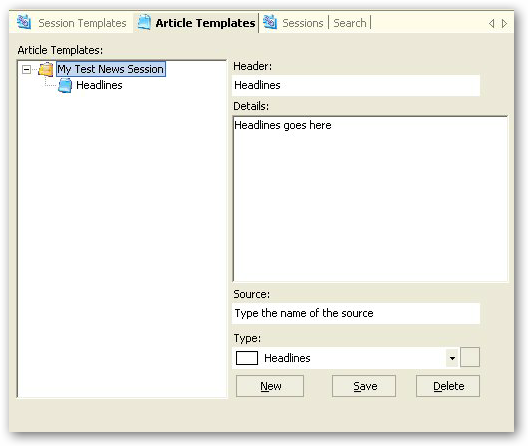Viewport: 528px width, 446px height.
Task: Click the white color swatch in Type
Action: click(x=247, y=358)
